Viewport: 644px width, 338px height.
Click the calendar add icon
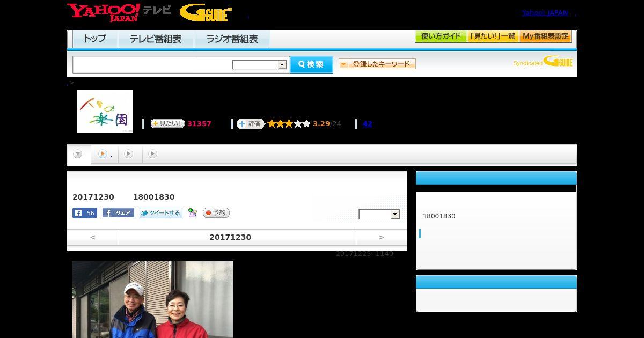click(x=193, y=213)
